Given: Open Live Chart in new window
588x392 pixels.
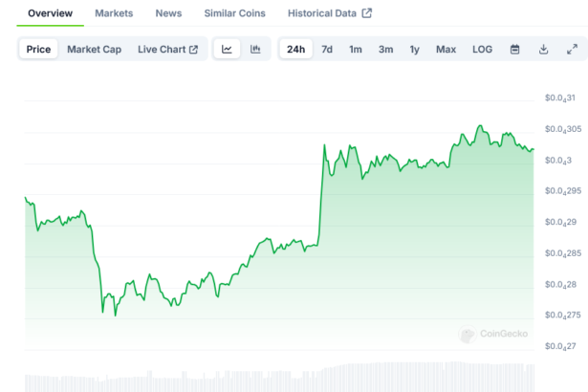Looking at the screenshot, I should pyautogui.click(x=167, y=50).
